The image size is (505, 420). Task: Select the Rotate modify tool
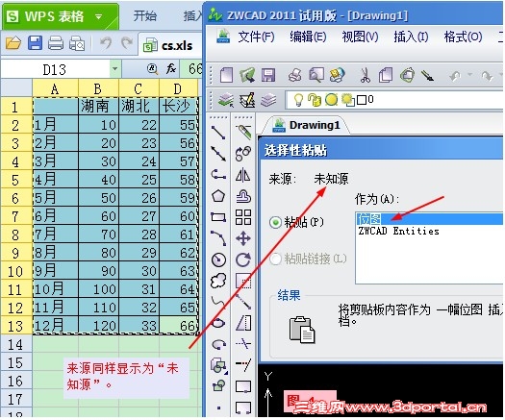243,259
